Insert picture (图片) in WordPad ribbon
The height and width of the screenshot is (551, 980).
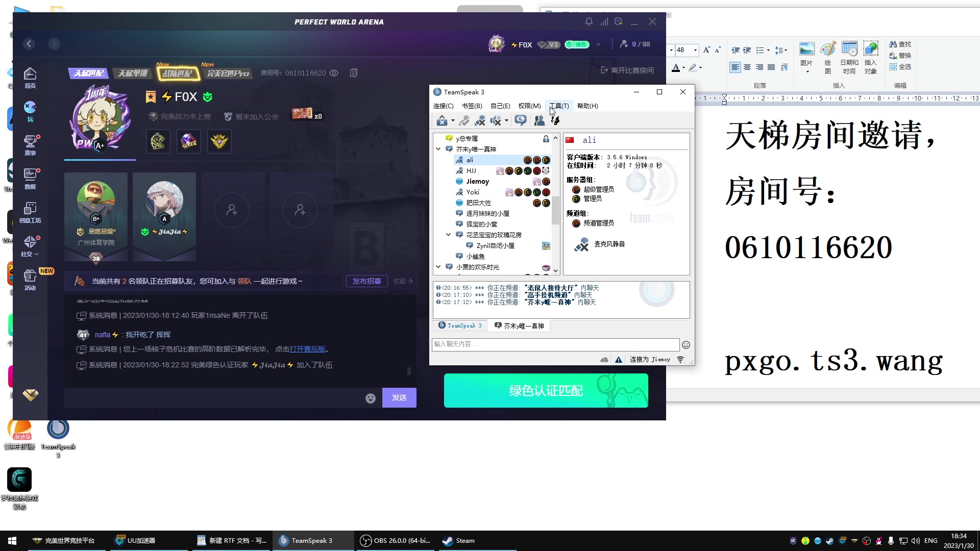pos(806,57)
